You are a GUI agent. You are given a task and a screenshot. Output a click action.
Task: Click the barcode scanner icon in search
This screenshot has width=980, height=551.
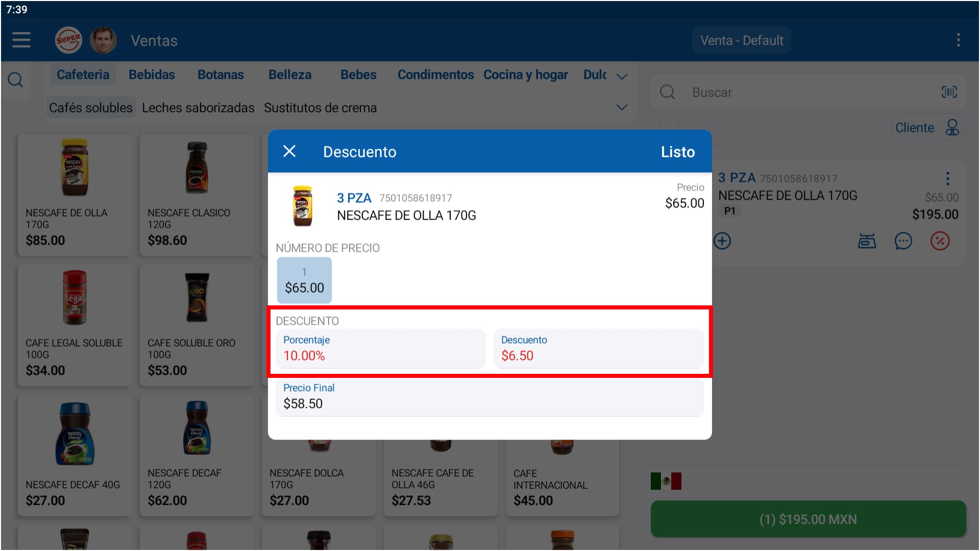(x=949, y=92)
